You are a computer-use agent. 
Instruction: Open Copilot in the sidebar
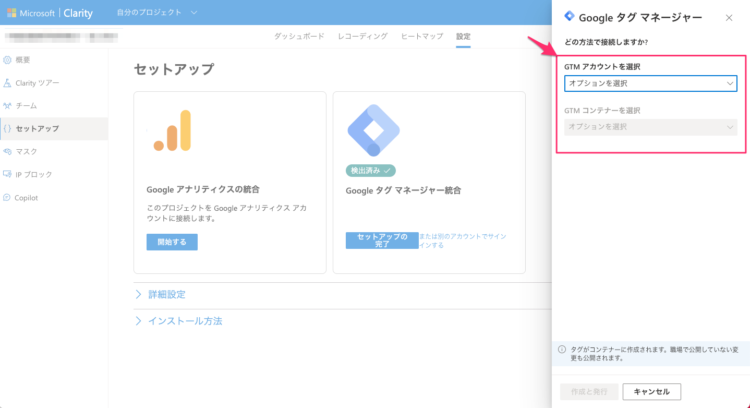pyautogui.click(x=54, y=198)
